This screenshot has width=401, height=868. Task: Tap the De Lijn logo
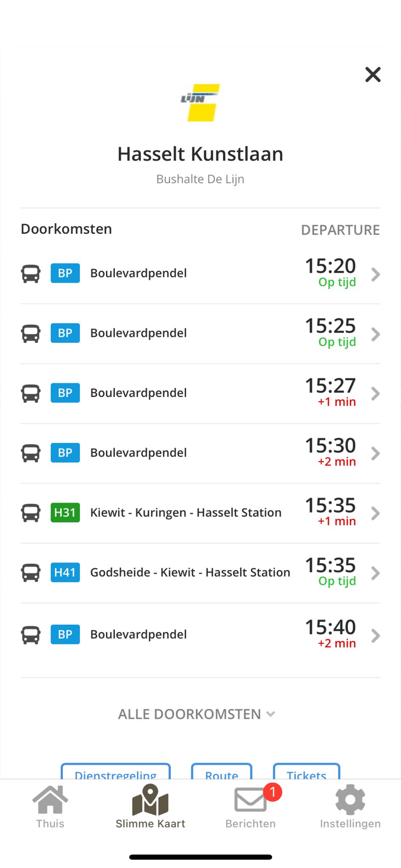(x=200, y=102)
